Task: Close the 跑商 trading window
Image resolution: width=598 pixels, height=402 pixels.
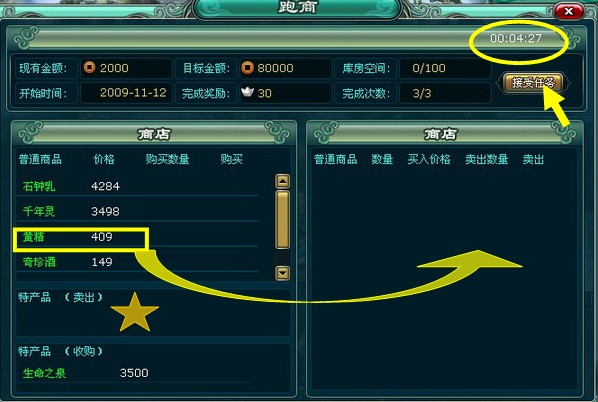Action: [568, 11]
